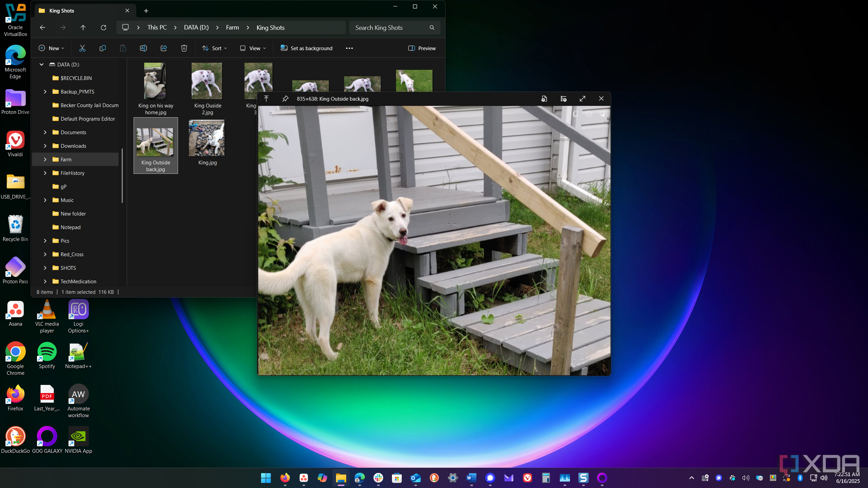Pin the King Outside back.jpg preview window
Image resolution: width=868 pixels, height=488 pixels.
click(x=285, y=99)
